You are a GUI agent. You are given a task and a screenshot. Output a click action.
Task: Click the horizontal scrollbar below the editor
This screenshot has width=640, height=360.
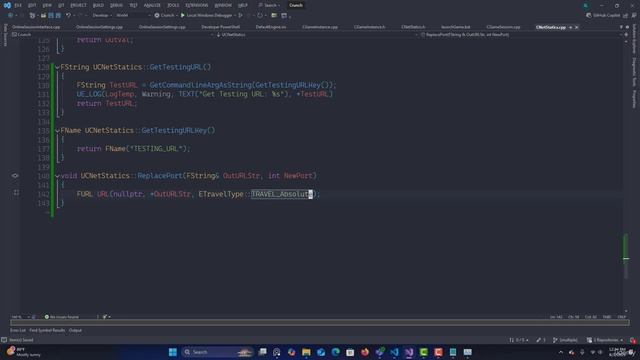(x=320, y=322)
